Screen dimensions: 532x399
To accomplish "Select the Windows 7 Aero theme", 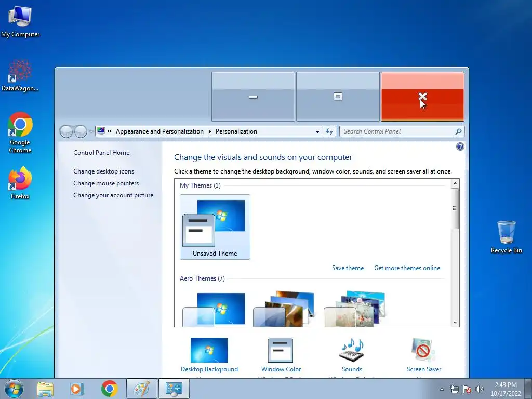I will click(x=214, y=309).
